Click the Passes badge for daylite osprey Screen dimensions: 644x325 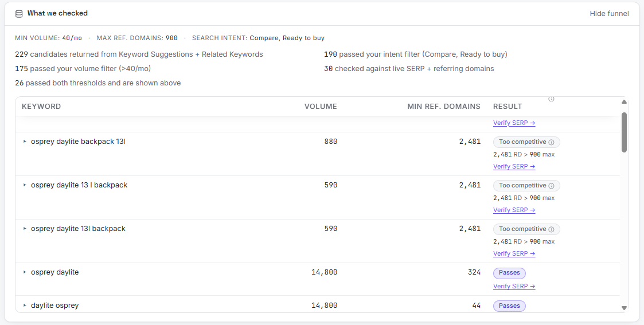(x=509, y=306)
